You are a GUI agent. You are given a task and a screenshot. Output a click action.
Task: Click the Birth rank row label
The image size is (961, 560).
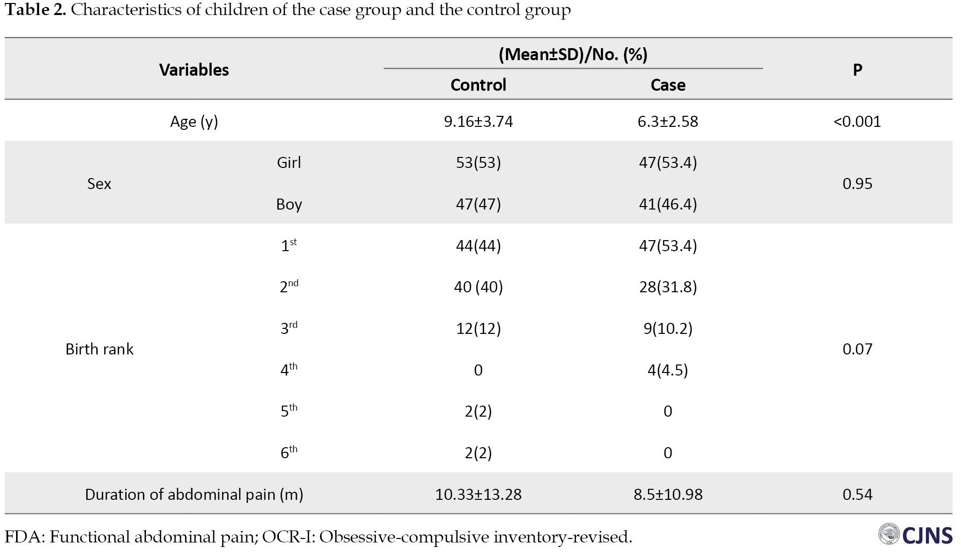99,349
